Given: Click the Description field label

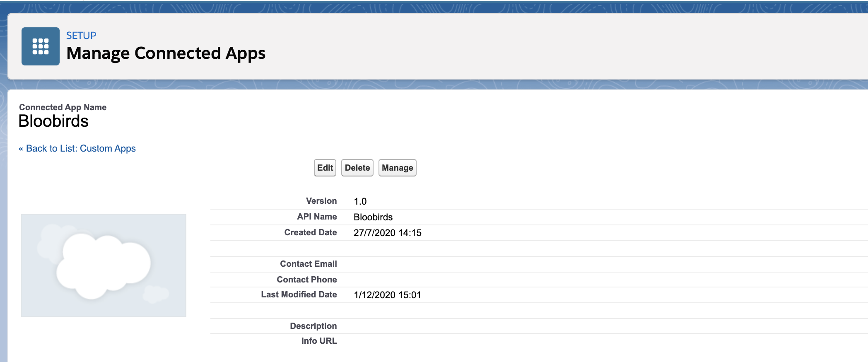Looking at the screenshot, I should [313, 326].
